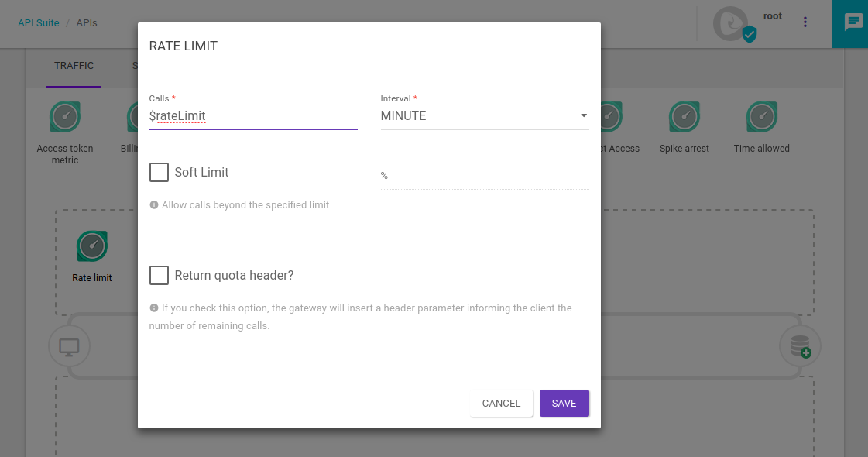
Task: Select the Time allowed interceptor icon
Action: pos(762,117)
